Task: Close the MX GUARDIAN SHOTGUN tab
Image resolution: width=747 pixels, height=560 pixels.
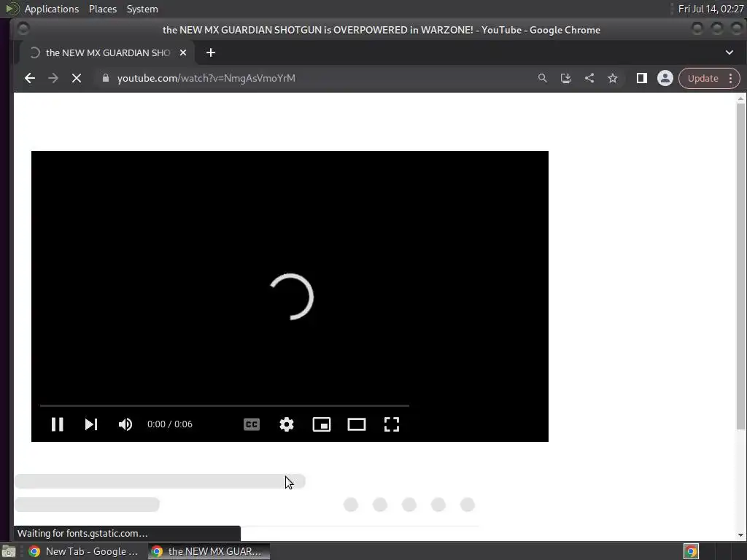Action: (183, 52)
